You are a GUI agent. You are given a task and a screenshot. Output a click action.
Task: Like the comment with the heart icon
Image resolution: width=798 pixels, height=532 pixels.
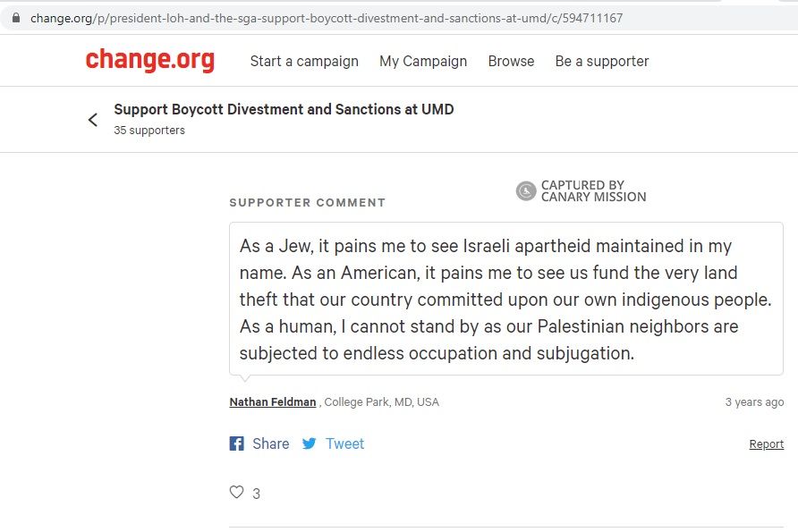tap(237, 492)
